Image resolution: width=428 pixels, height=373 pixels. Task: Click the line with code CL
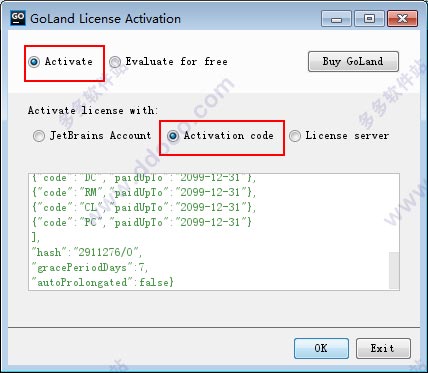144,207
